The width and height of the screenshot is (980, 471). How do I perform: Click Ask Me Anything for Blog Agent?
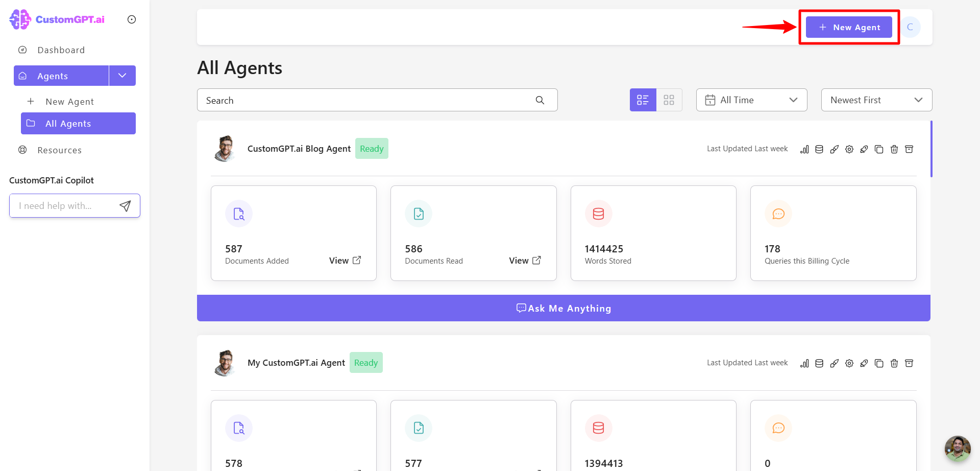563,308
